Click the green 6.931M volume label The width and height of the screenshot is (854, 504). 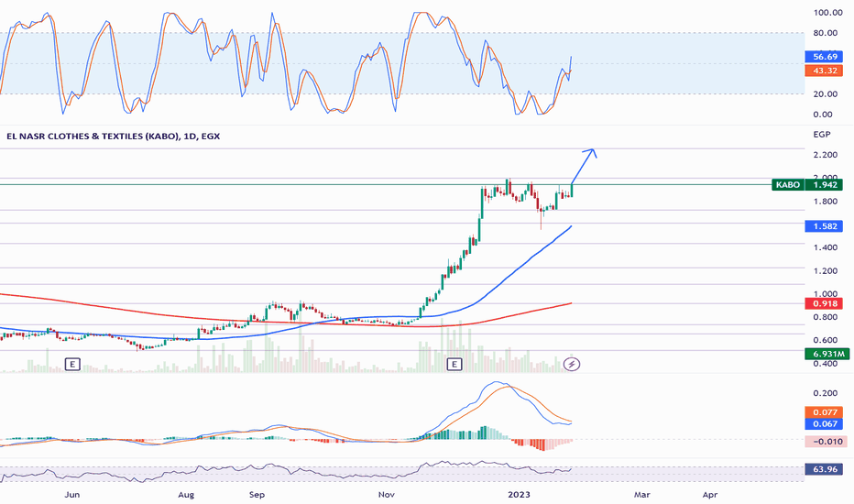pos(827,354)
